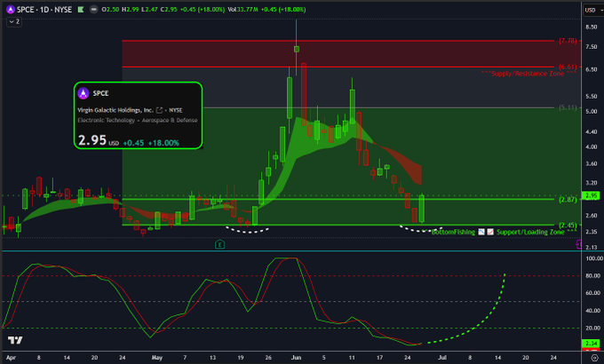Click the 8.50 tick on price scale
604x364 pixels.
pos(592,27)
